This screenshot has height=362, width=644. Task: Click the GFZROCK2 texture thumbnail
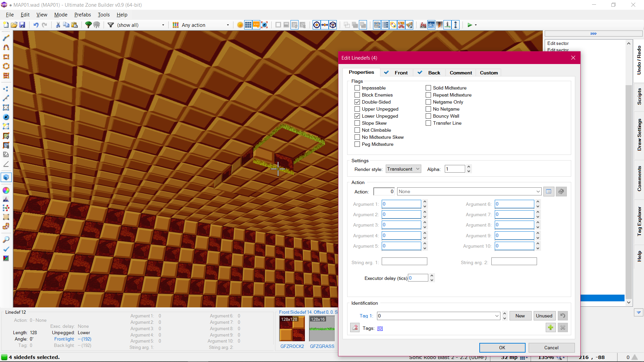pyautogui.click(x=292, y=328)
